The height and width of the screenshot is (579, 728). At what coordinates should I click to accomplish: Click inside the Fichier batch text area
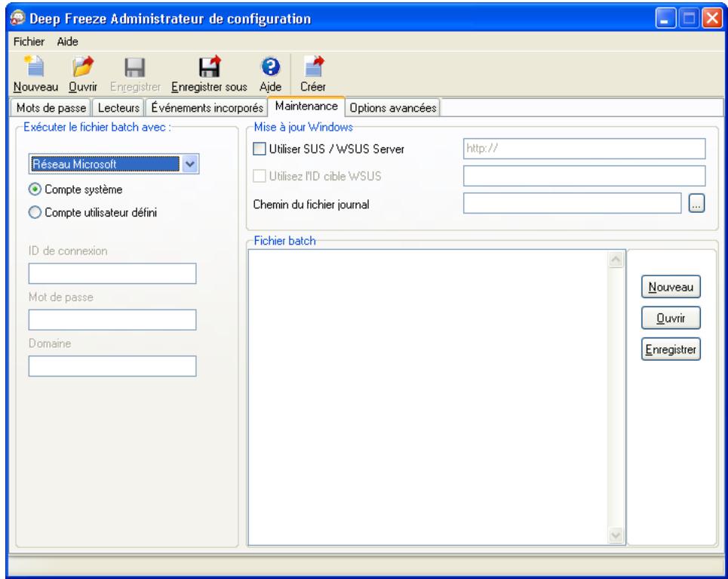click(x=428, y=397)
